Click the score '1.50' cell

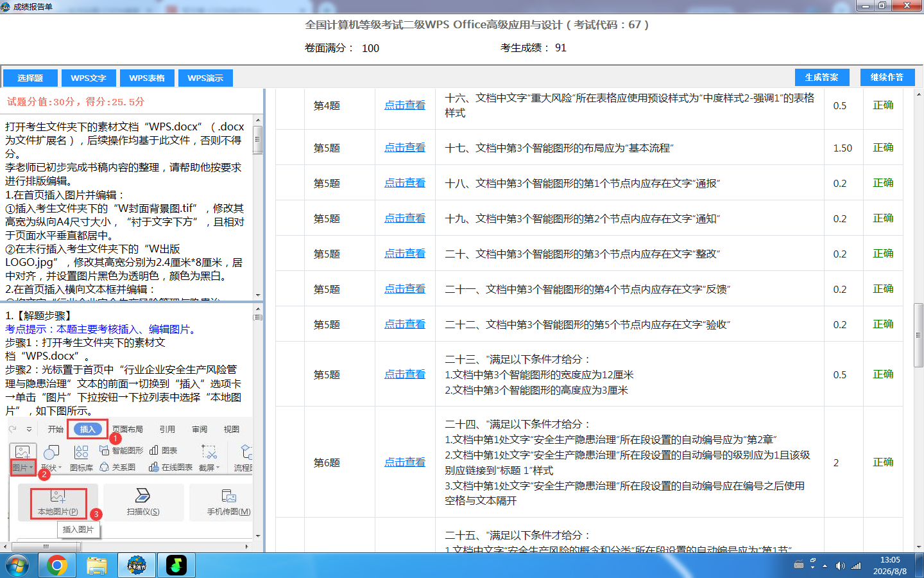pos(843,148)
